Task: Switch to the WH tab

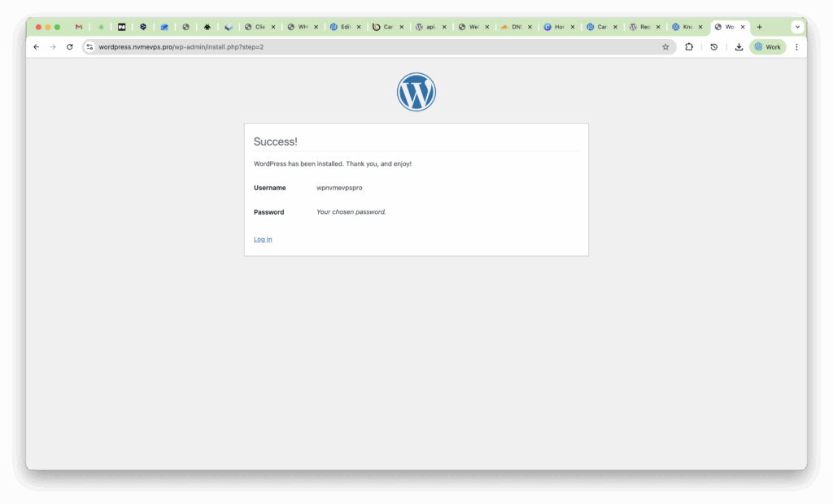Action: [299, 27]
